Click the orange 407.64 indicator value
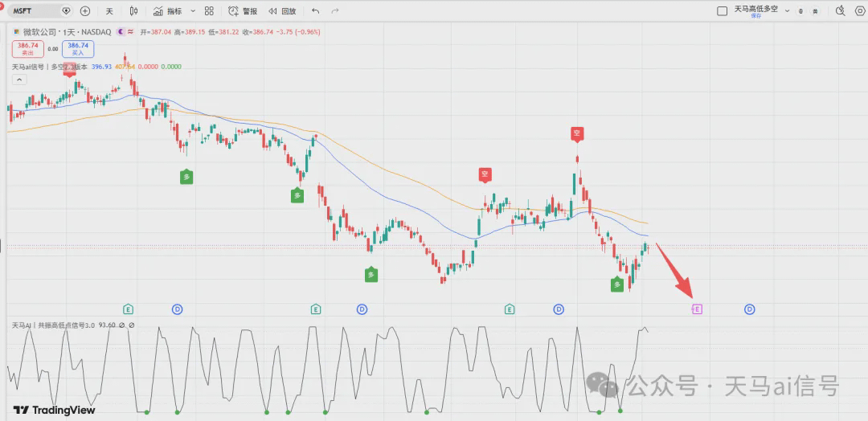 click(x=125, y=67)
